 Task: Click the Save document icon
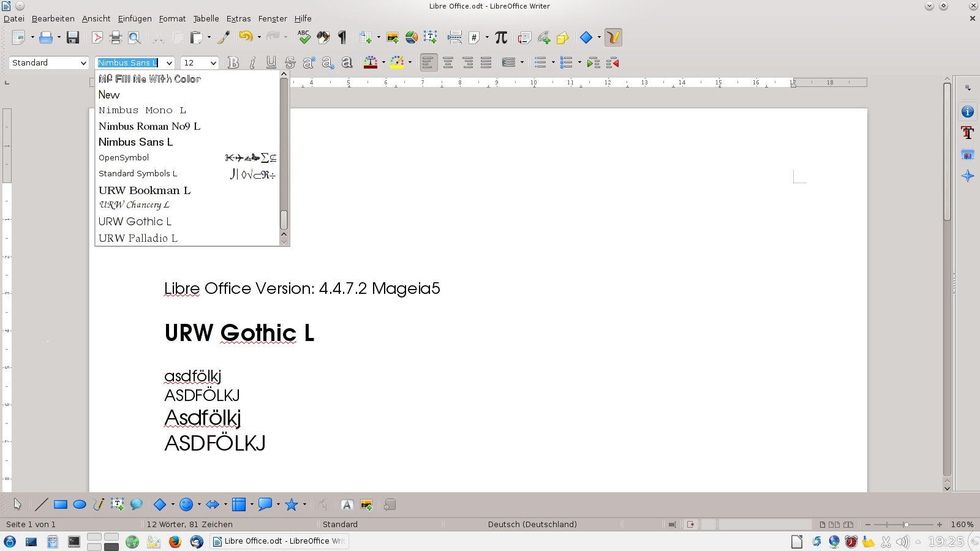click(73, 38)
